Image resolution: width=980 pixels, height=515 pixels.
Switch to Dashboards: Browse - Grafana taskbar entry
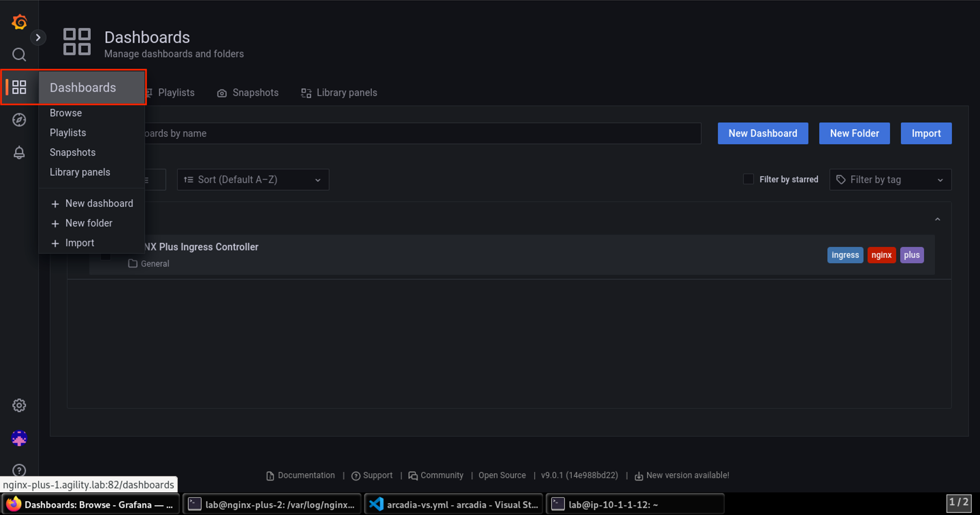(x=90, y=504)
